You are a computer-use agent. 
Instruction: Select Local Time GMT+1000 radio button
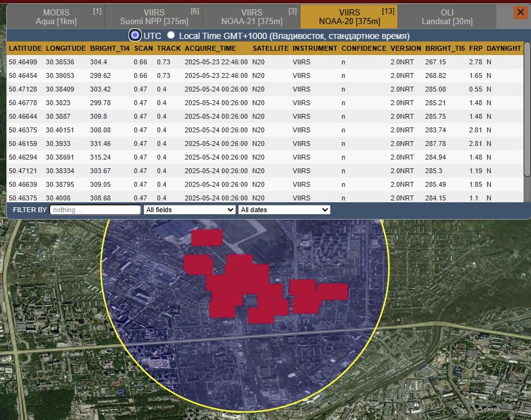click(171, 35)
